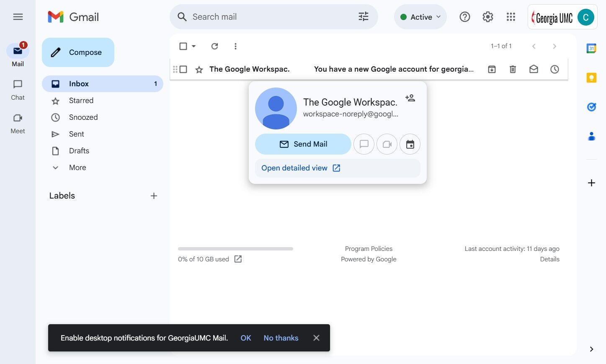Open Google Keep side panel
Screen dimensions: 606x364
pyautogui.click(x=591, y=77)
